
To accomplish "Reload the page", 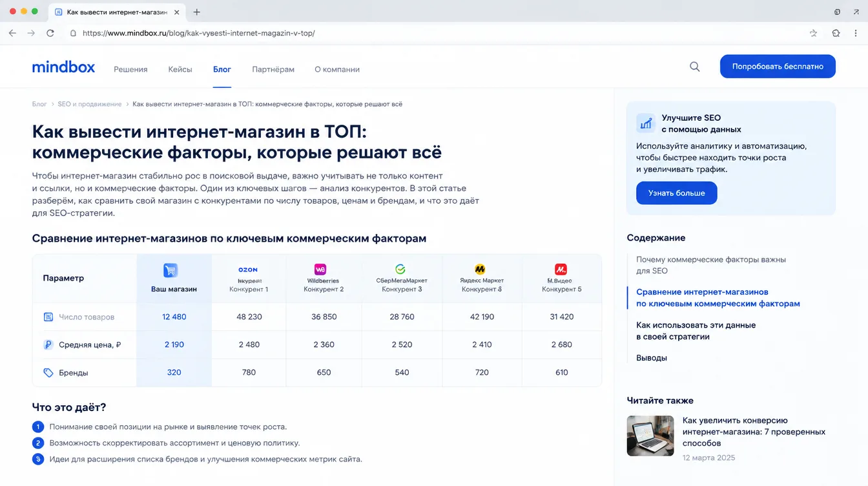I will [x=50, y=33].
